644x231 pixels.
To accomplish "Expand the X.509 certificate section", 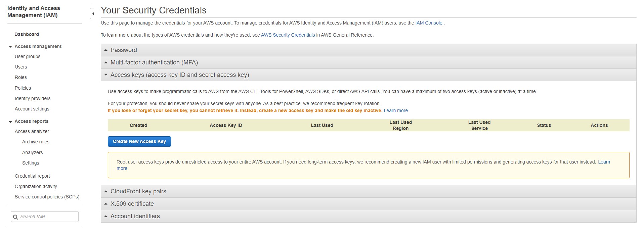I will tap(369, 204).
